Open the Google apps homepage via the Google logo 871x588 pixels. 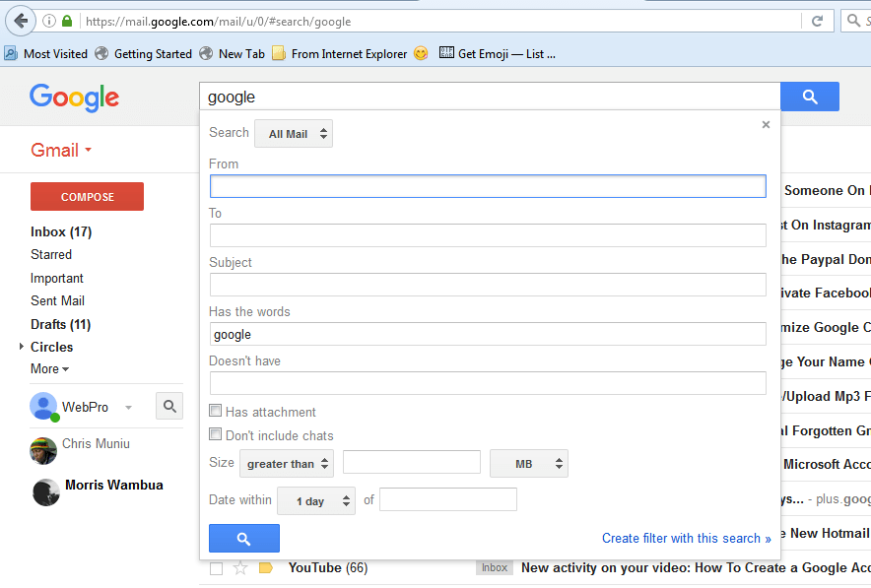(74, 97)
